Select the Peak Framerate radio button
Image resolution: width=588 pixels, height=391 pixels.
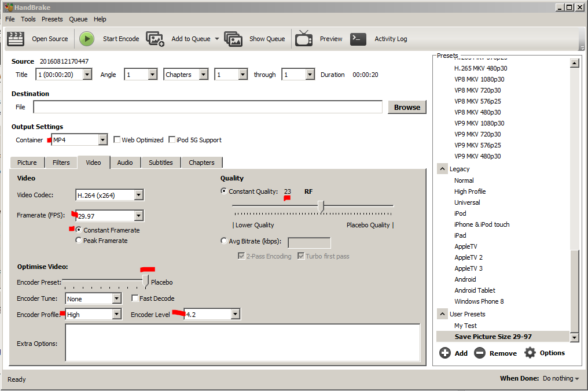78,240
